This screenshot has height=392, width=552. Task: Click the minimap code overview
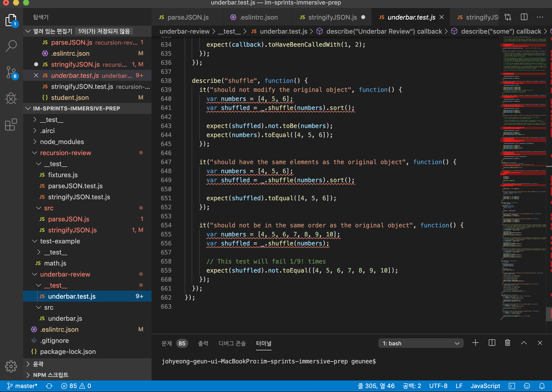tap(524, 176)
